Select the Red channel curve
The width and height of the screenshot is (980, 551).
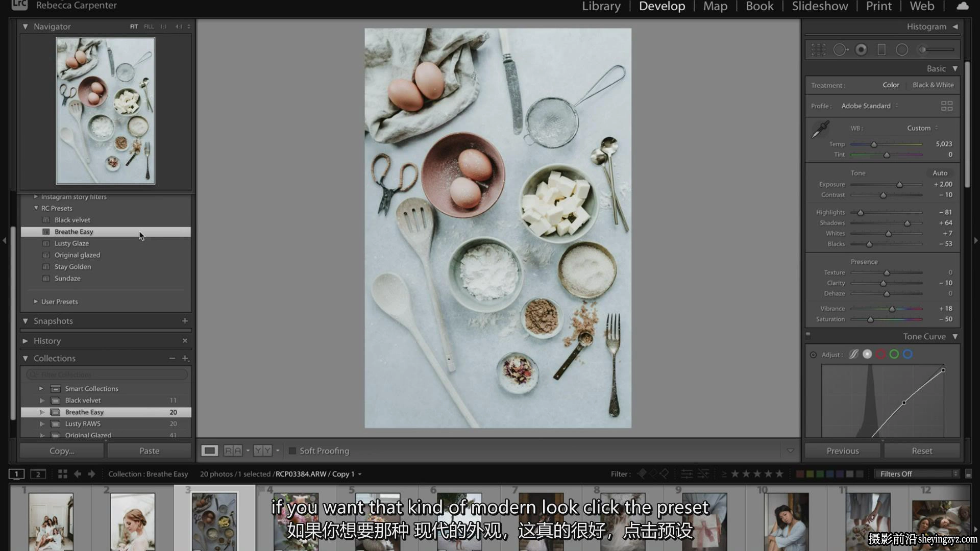(880, 354)
